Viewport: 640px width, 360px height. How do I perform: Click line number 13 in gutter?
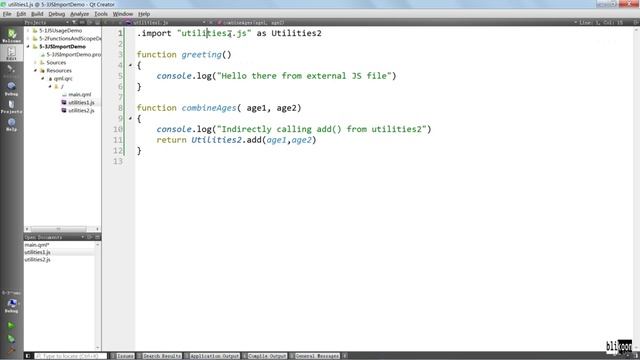[x=118, y=161]
